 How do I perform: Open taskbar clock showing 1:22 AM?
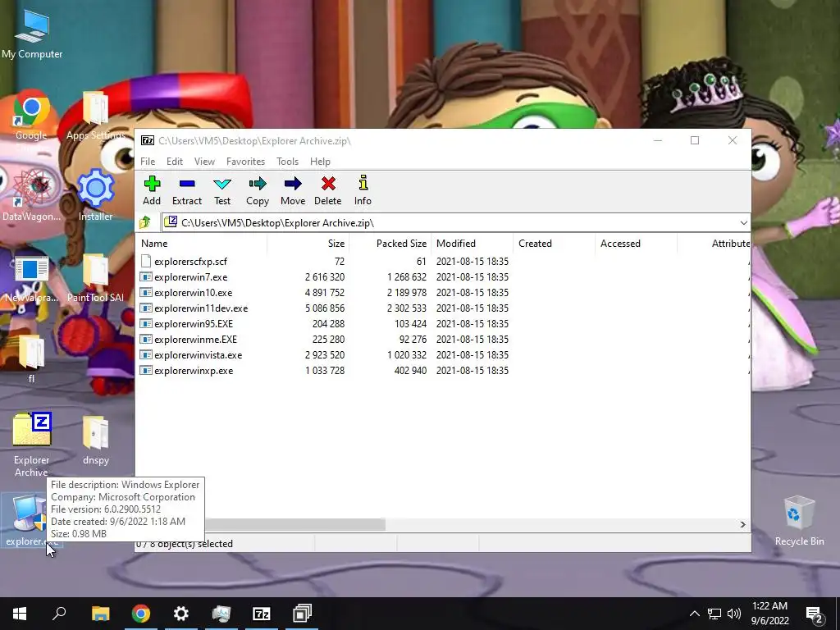point(769,614)
